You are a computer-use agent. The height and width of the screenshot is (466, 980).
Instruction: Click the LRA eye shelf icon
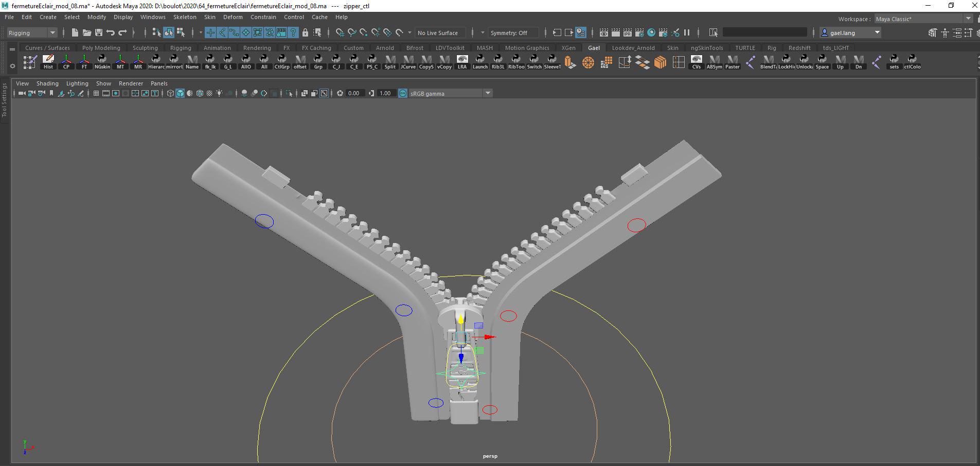point(462,61)
